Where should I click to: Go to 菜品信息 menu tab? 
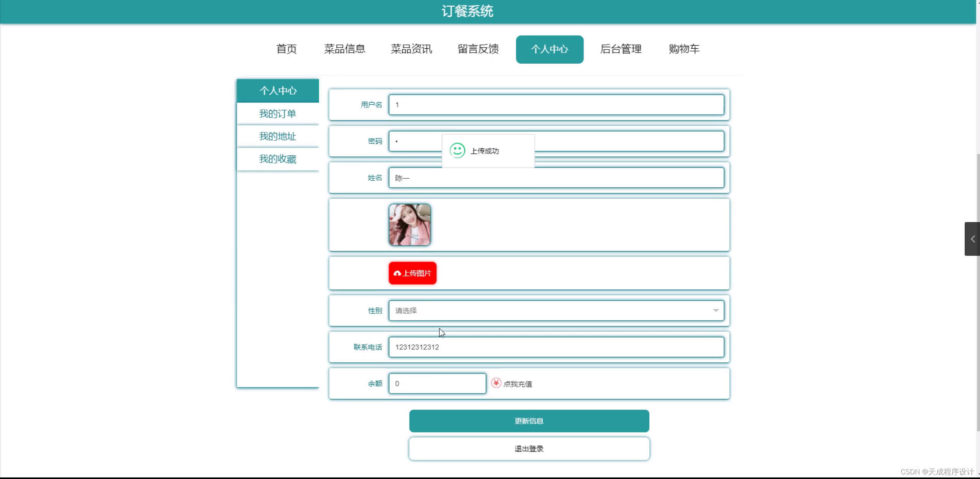click(344, 49)
